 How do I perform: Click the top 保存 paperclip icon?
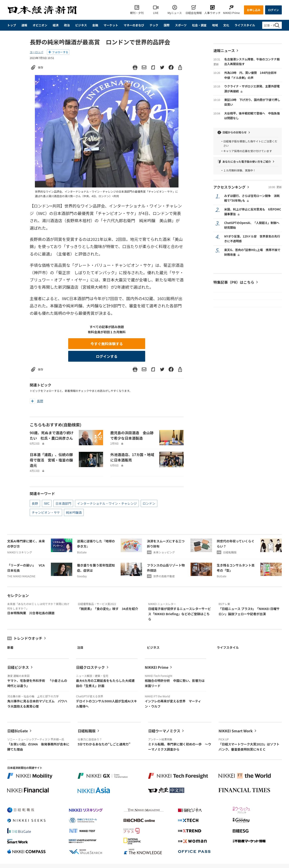(x=33, y=67)
